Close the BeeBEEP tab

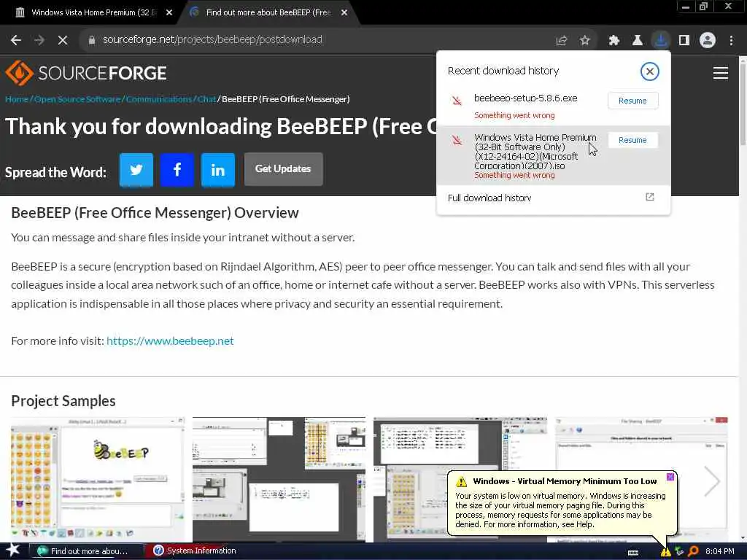click(x=344, y=13)
